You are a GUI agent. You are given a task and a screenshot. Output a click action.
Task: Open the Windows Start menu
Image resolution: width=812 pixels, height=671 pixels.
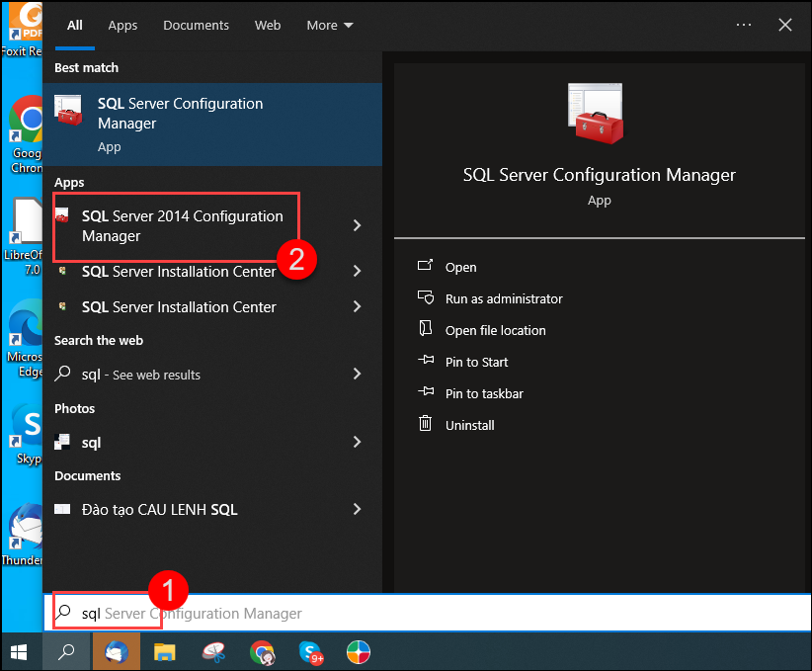click(20, 652)
